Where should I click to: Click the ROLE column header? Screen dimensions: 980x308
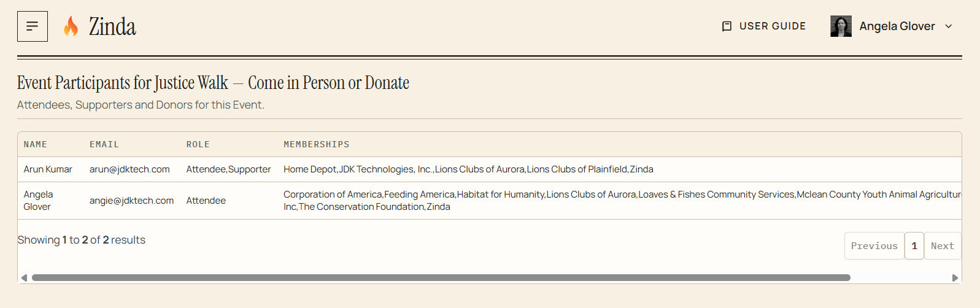[x=198, y=144]
